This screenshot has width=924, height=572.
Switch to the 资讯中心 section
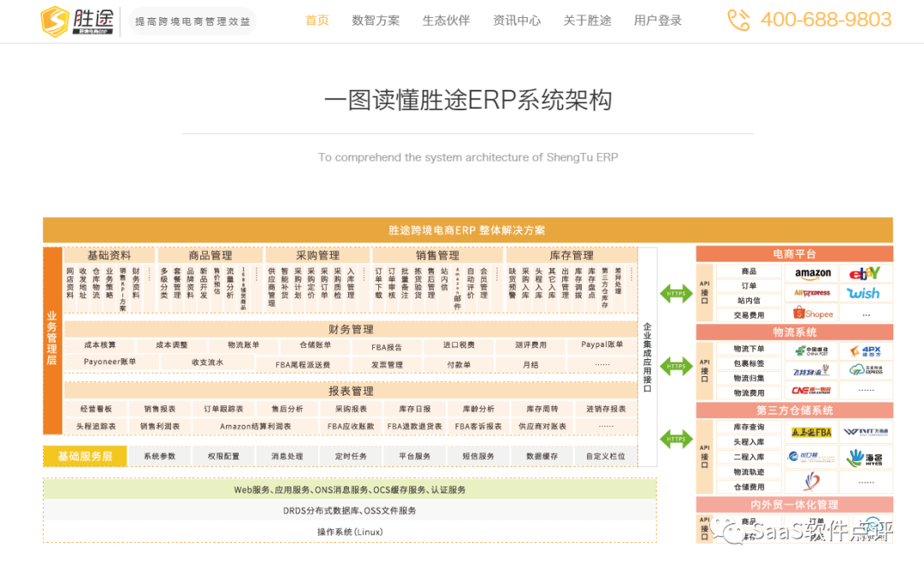pos(517,20)
